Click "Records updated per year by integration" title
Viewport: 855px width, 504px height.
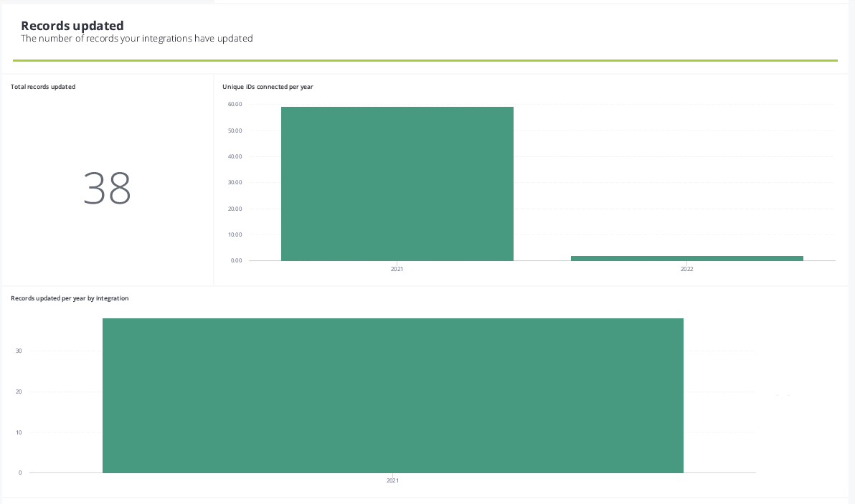(x=70, y=298)
